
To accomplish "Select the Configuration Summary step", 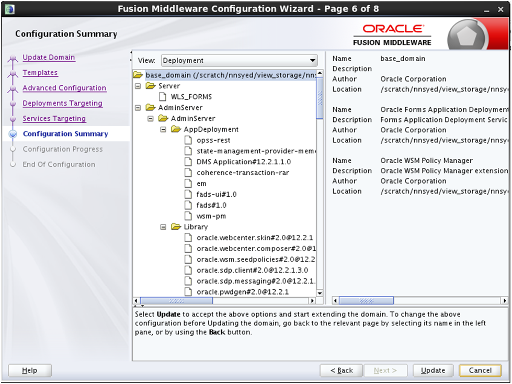I will point(65,134).
